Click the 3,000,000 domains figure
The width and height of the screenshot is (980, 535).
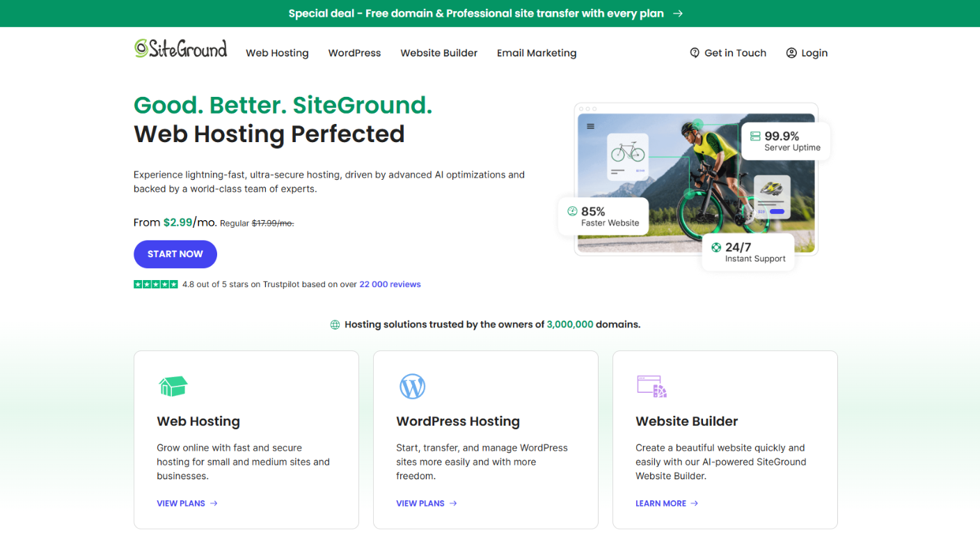(570, 325)
